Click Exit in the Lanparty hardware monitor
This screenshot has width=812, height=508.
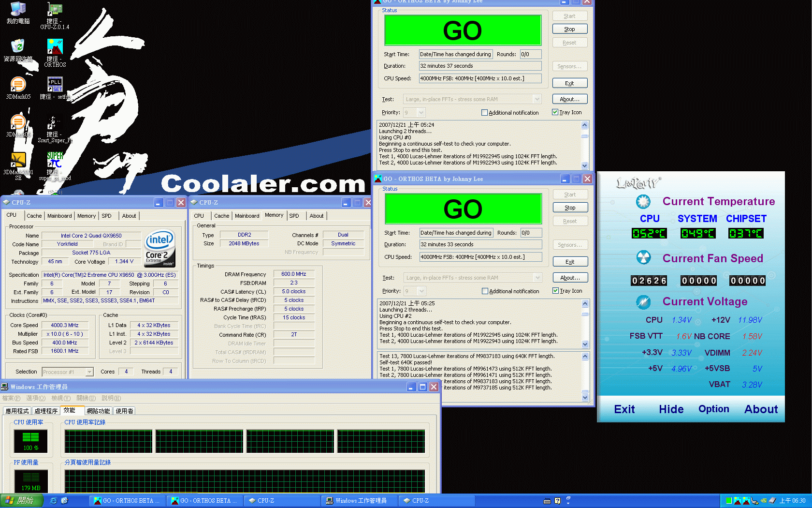(624, 409)
